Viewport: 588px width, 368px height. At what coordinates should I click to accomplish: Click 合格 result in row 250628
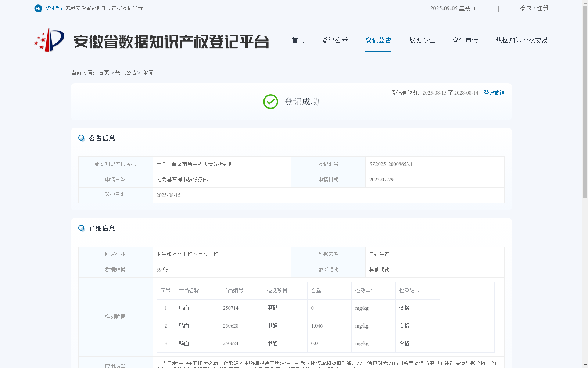(x=404, y=326)
